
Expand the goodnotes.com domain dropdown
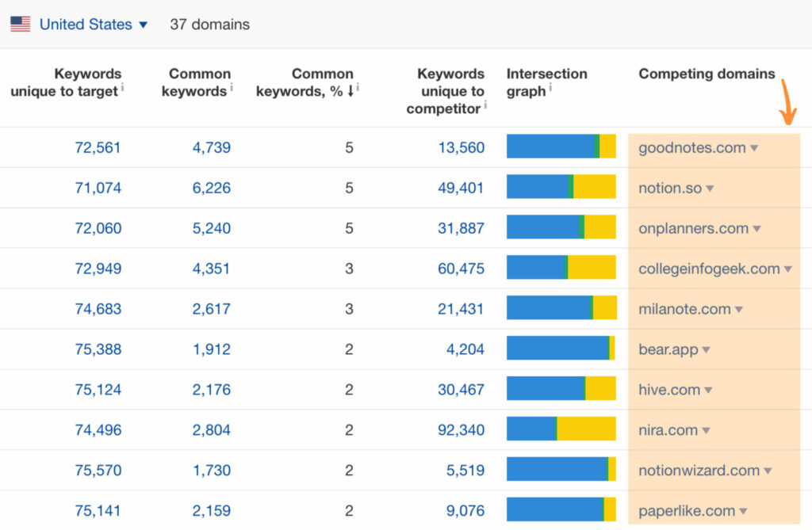click(754, 149)
